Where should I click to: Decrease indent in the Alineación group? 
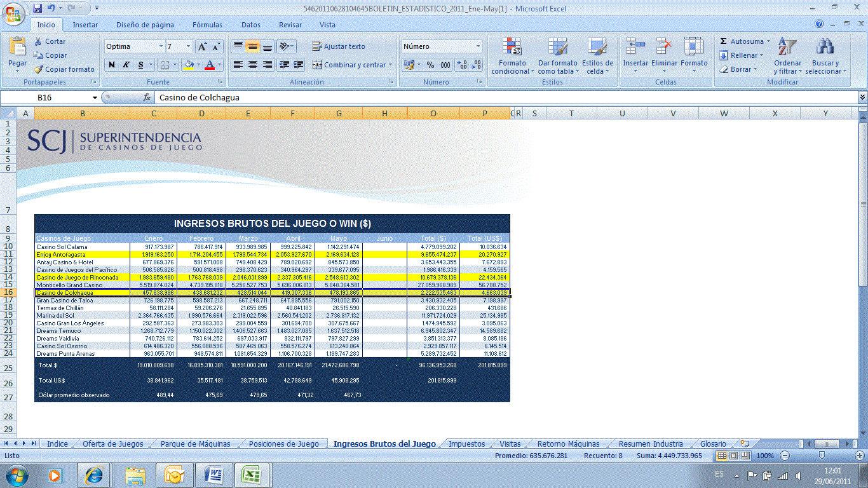(284, 65)
